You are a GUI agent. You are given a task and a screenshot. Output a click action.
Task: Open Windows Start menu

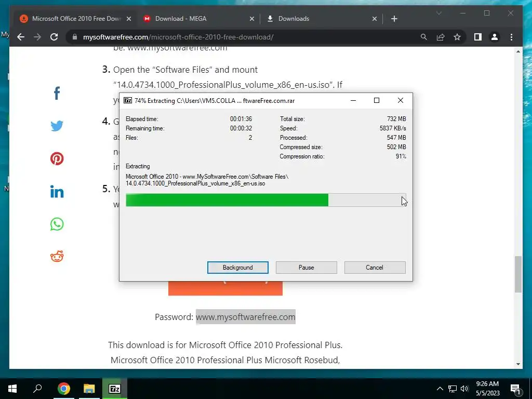12,389
